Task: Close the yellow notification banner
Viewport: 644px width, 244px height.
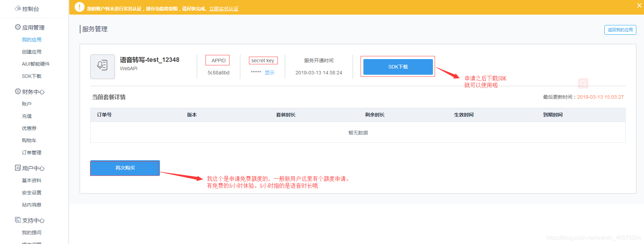Action: 639,5
